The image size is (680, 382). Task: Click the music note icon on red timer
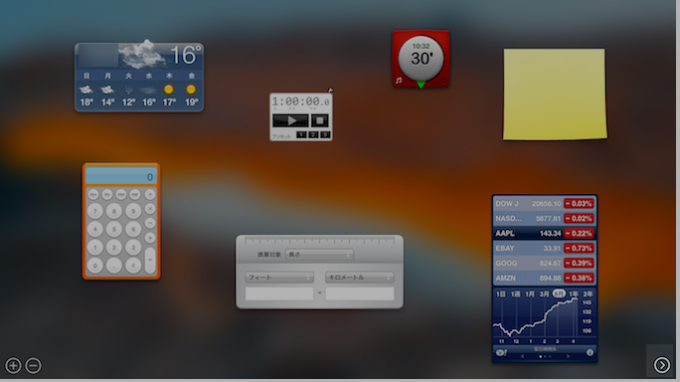pos(399,81)
